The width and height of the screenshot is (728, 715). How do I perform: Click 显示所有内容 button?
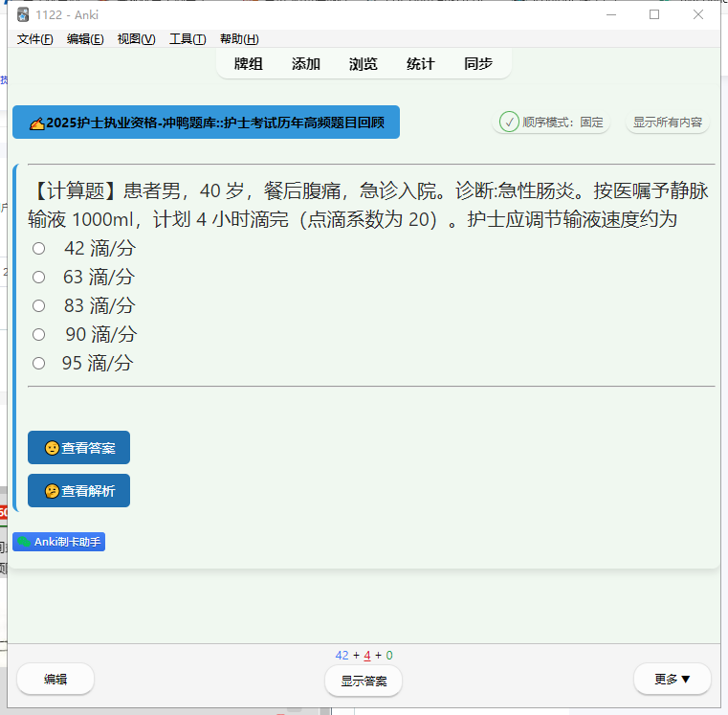[x=667, y=123]
